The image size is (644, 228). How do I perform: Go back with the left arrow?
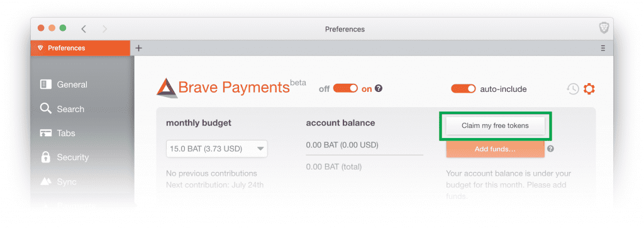(84, 29)
